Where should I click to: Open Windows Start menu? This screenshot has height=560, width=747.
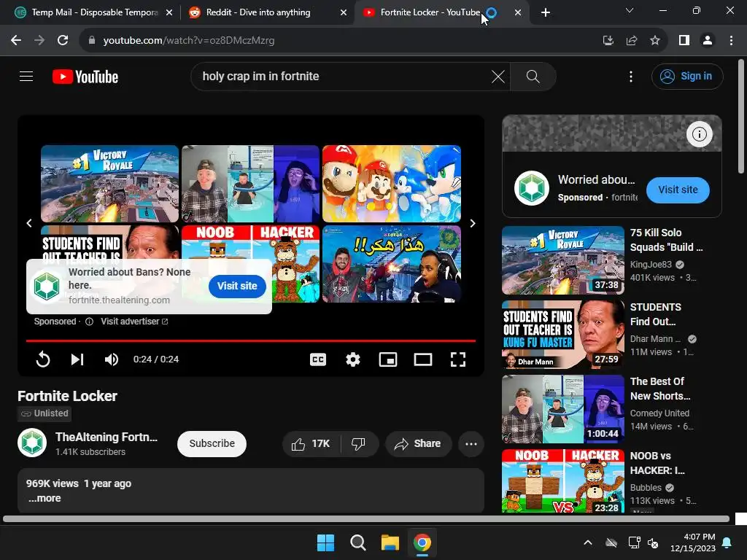coord(326,542)
